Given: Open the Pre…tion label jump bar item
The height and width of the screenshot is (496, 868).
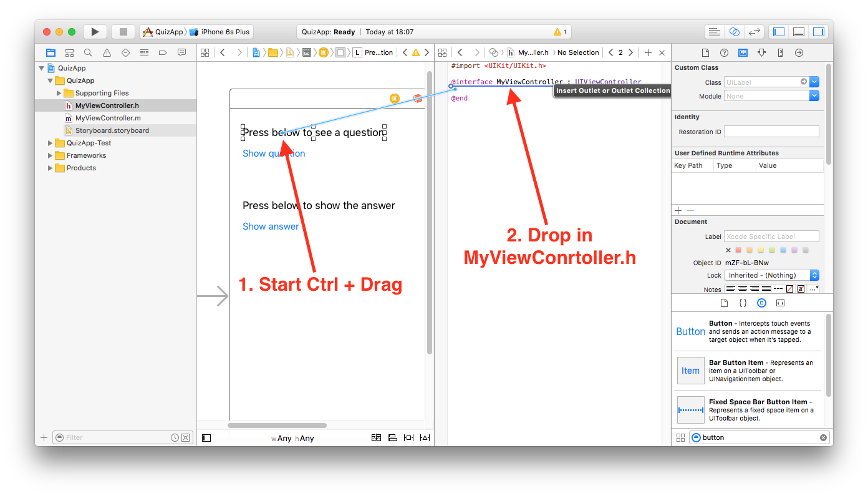Looking at the screenshot, I should coord(374,52).
